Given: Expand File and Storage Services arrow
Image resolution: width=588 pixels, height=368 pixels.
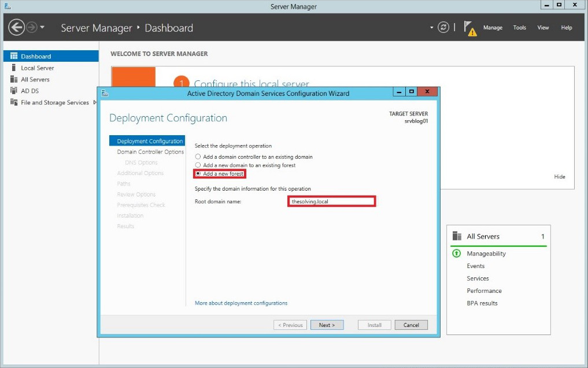Looking at the screenshot, I should 94,102.
